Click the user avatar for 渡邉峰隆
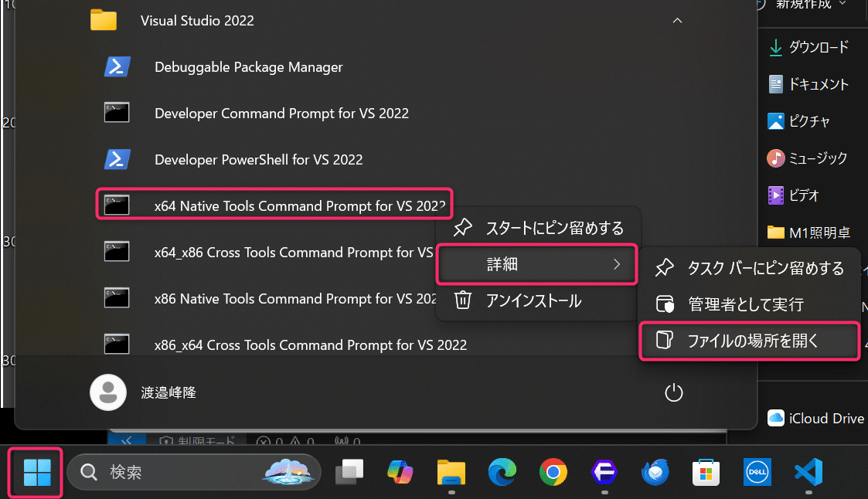Viewport: 868px width, 499px height. 108,392
